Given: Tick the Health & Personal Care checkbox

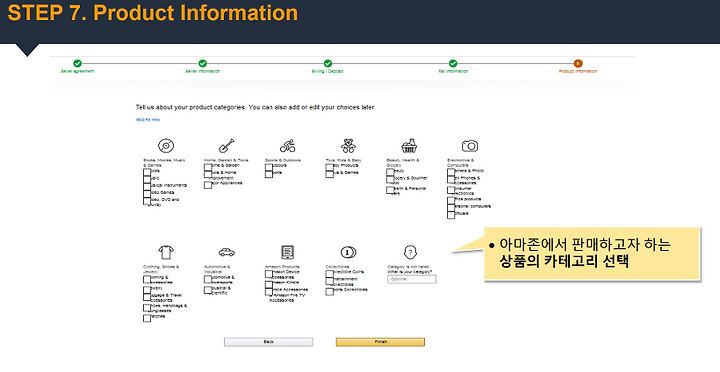Looking at the screenshot, I should 390,190.
